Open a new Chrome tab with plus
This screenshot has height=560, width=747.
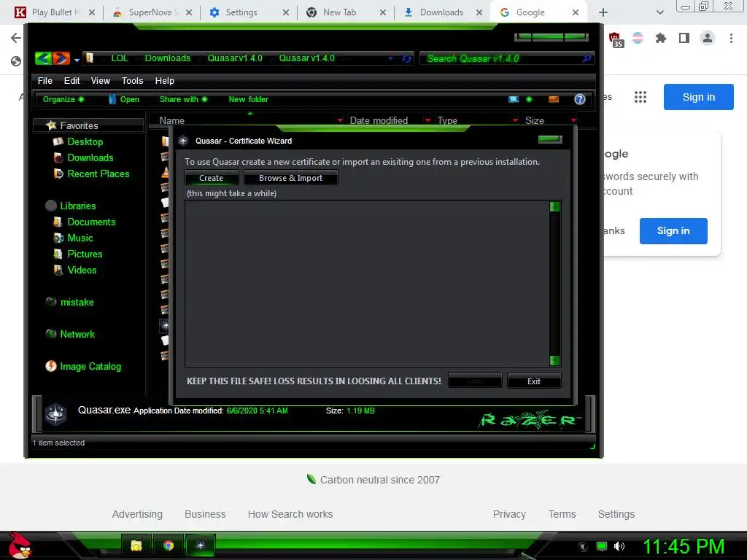[603, 12]
